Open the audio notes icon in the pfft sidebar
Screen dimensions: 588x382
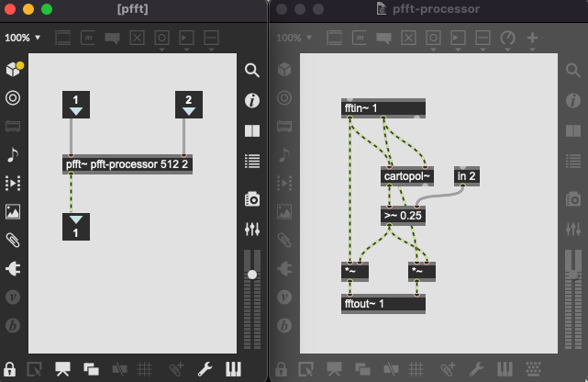point(13,154)
